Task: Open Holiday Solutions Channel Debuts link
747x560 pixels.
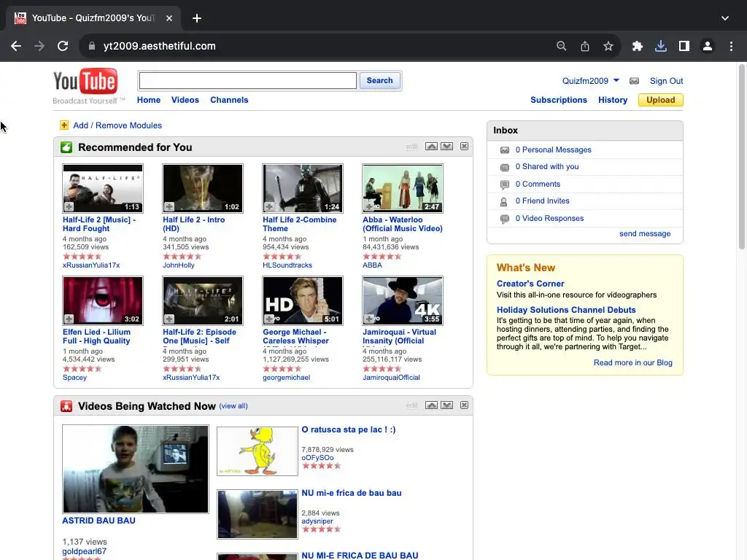Action: point(566,309)
